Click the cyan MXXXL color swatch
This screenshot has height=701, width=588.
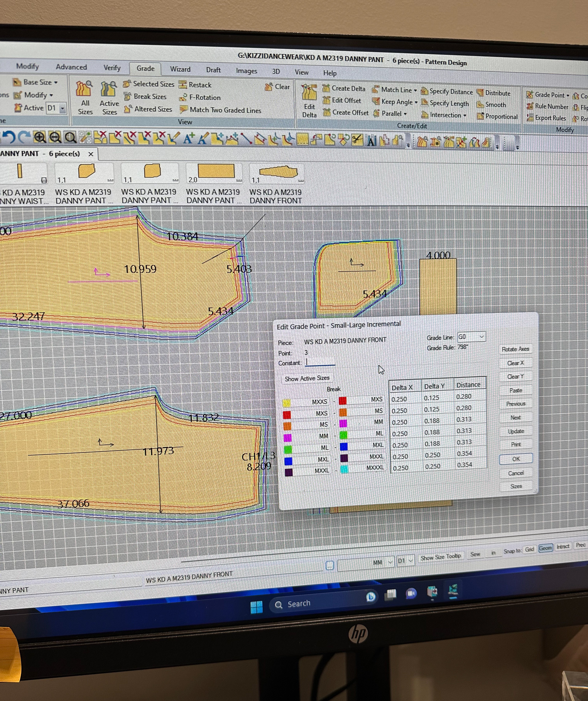[x=344, y=469]
